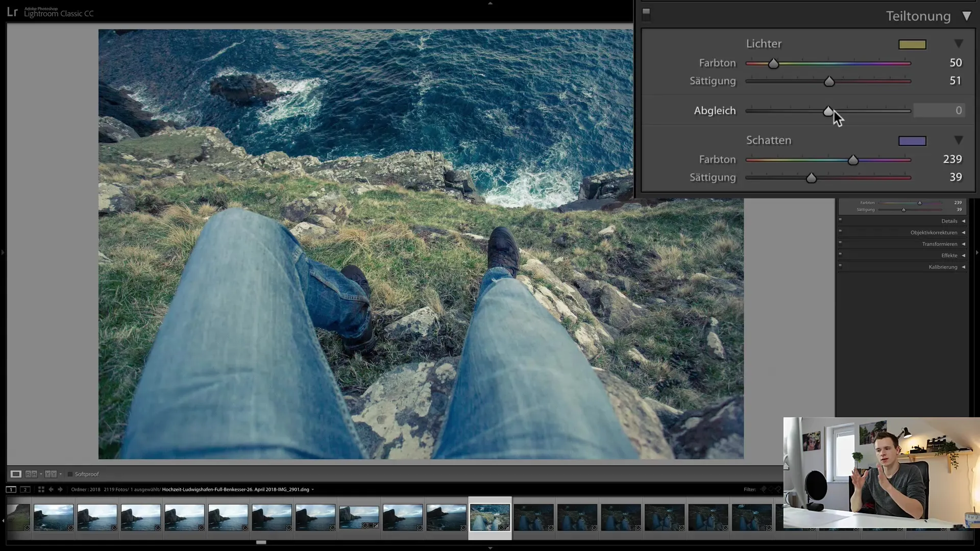
Task: Toggle the Transformieren panel switch
Action: coord(840,242)
